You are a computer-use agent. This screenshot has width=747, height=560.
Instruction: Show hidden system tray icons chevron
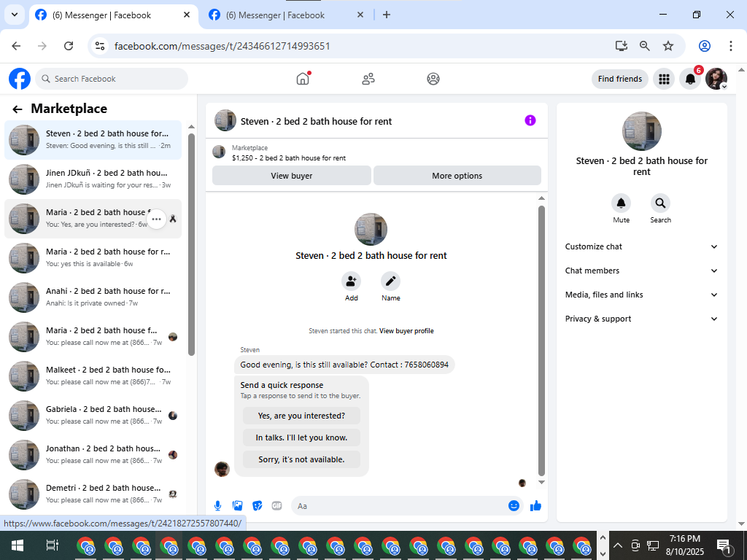[618, 545]
